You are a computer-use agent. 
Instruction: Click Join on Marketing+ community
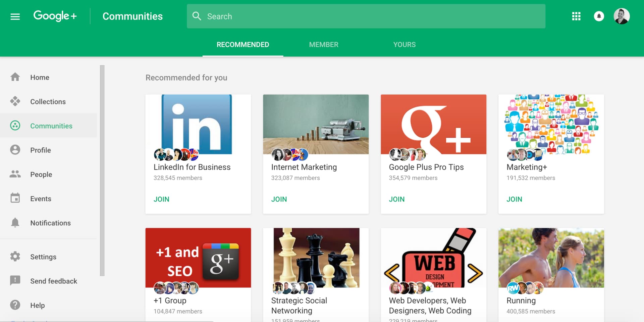[514, 199]
